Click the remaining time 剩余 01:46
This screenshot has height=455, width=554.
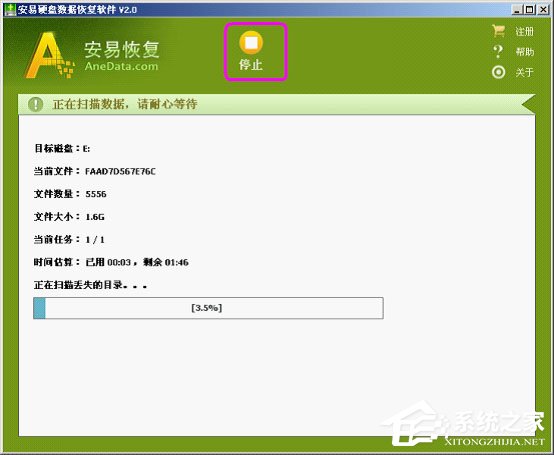tap(166, 262)
